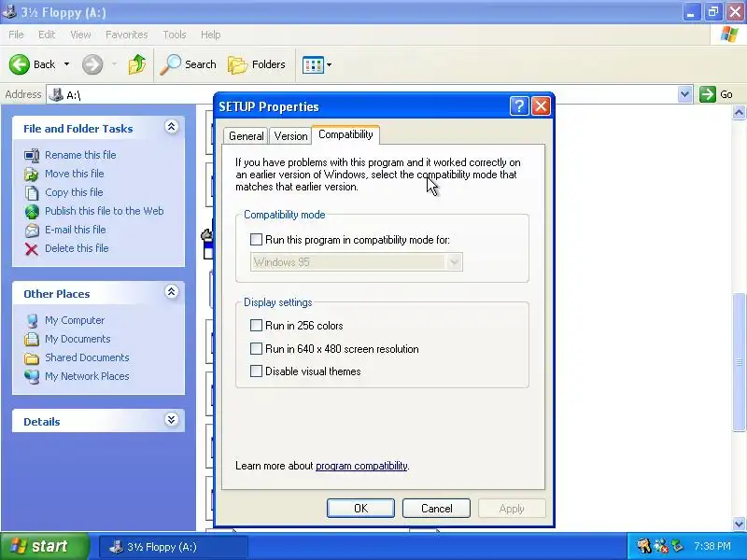This screenshot has height=560, width=747.
Task: Click the first system tray icon
Action: coord(644,546)
